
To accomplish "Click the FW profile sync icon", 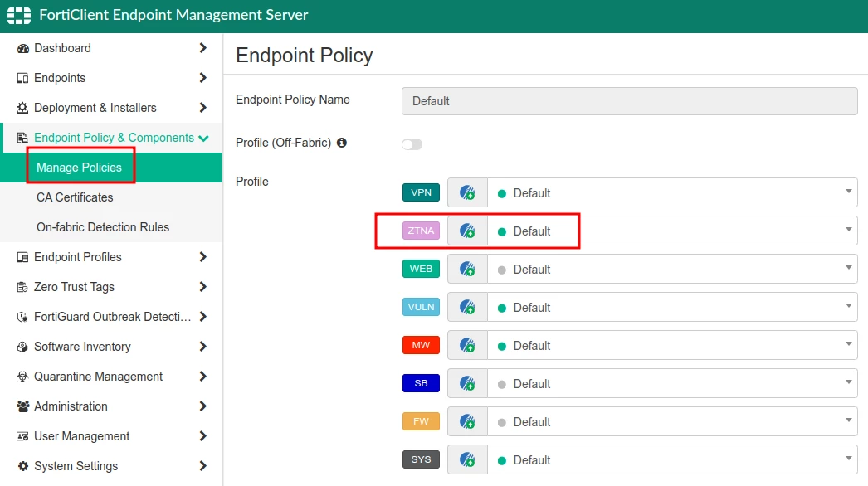I will (467, 422).
